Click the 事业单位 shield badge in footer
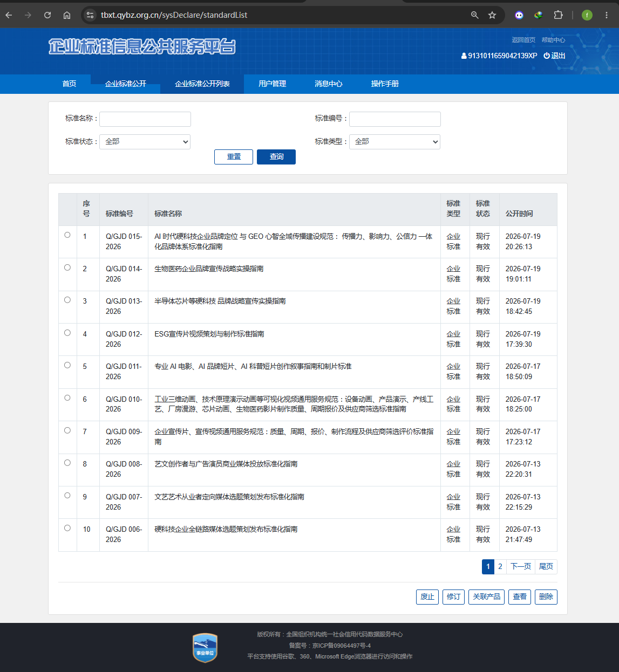619x672 pixels. click(205, 648)
